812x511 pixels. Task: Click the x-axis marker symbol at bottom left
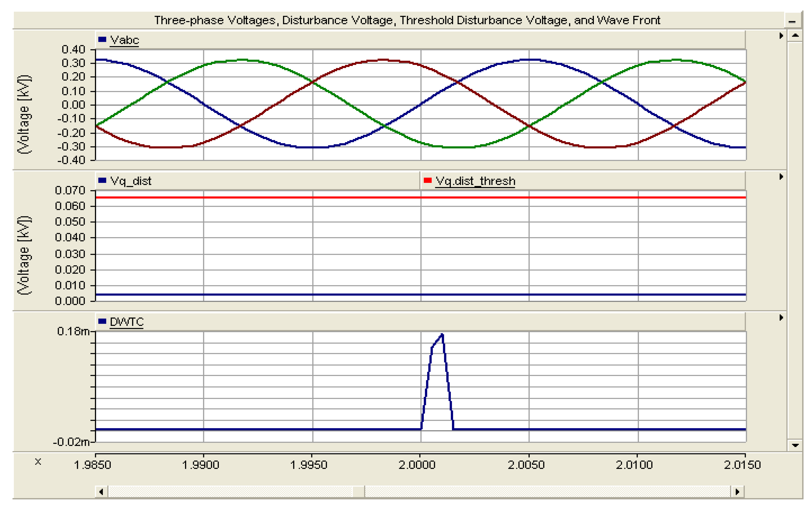[x=38, y=461]
